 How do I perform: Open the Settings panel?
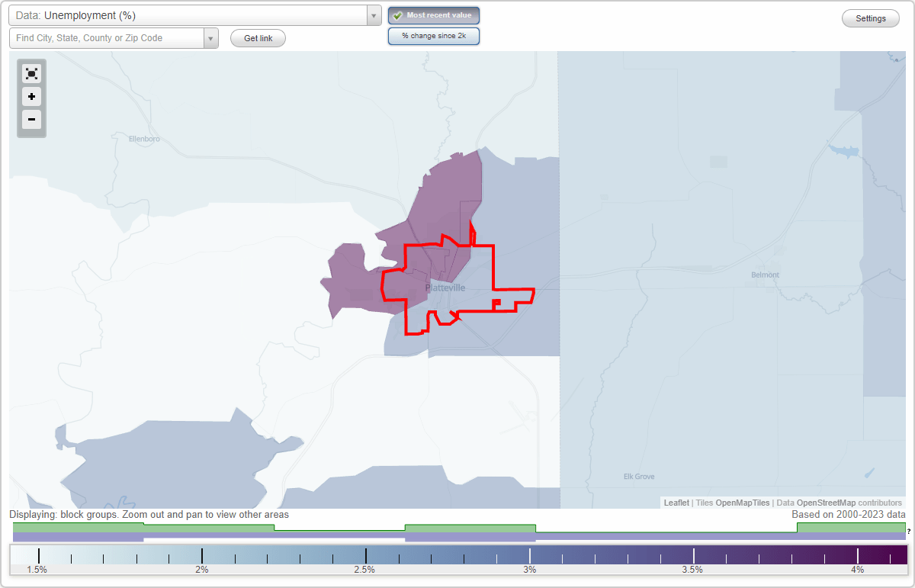click(x=870, y=18)
